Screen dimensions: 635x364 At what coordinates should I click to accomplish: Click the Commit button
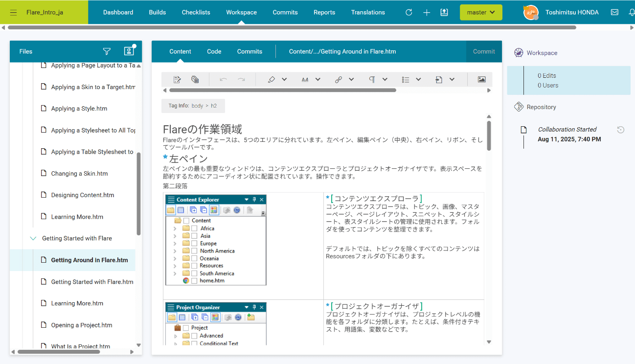pos(484,51)
